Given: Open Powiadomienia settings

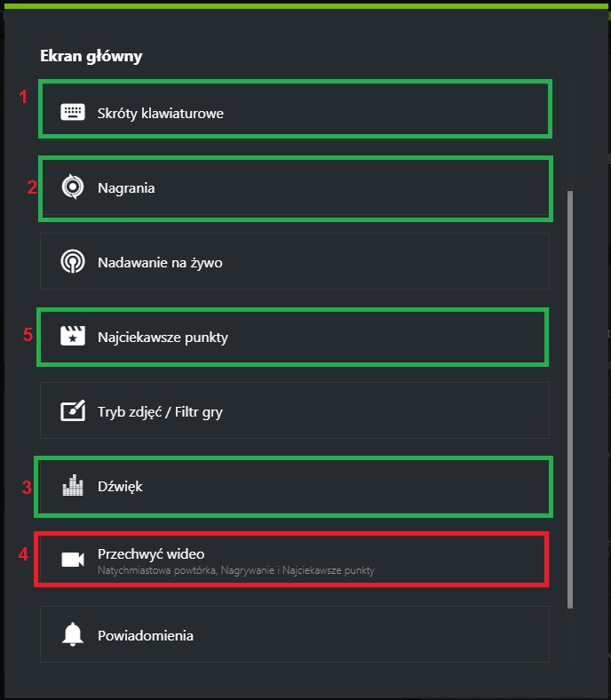Looking at the screenshot, I should [146, 635].
